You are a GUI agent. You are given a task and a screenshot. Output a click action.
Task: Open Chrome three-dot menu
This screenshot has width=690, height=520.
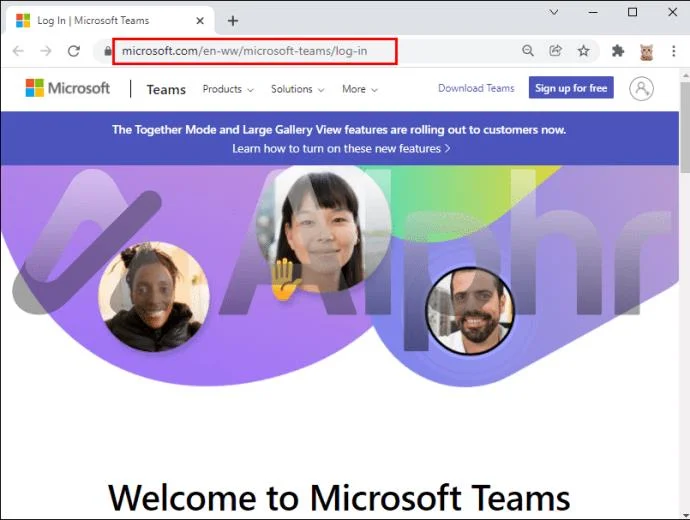pyautogui.click(x=674, y=51)
